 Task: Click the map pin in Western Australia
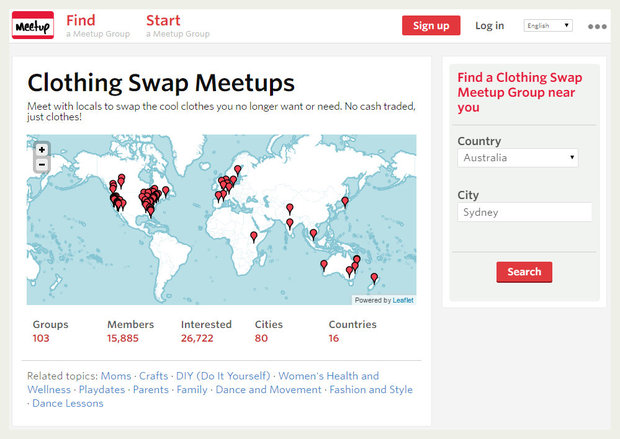point(323,264)
